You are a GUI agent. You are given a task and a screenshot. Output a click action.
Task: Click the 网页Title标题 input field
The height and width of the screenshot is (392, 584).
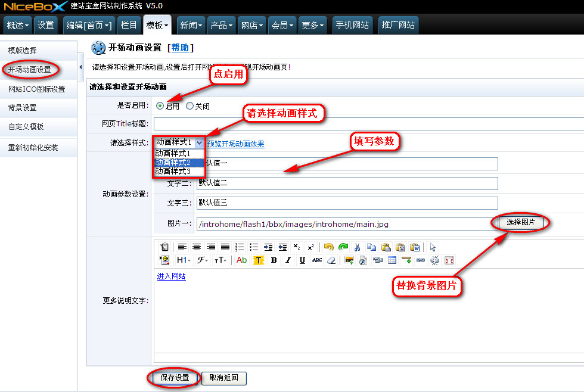pos(369,124)
